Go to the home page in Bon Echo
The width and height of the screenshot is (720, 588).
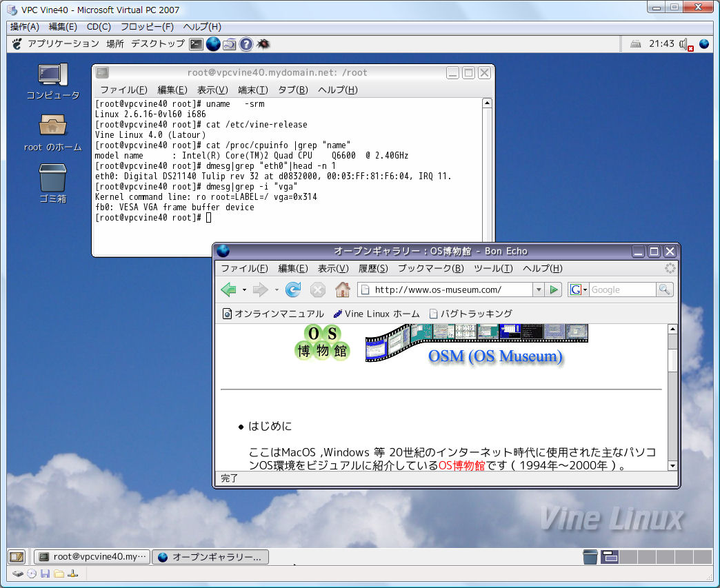(342, 290)
